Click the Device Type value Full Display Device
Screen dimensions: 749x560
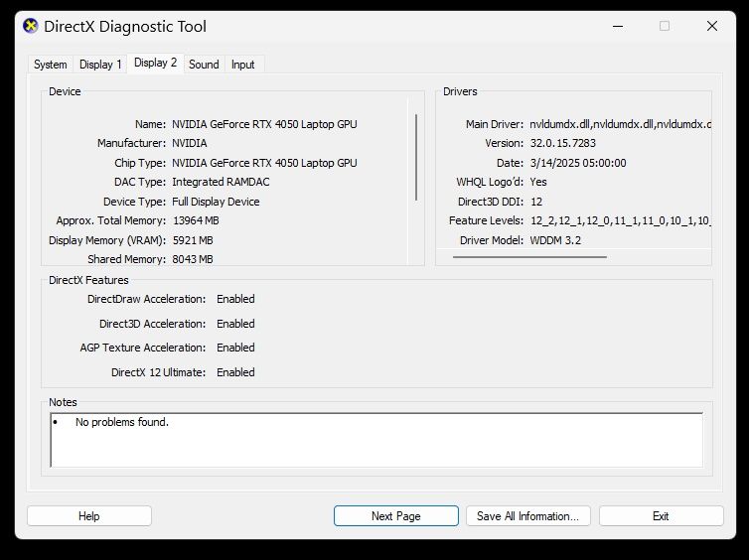tap(216, 202)
